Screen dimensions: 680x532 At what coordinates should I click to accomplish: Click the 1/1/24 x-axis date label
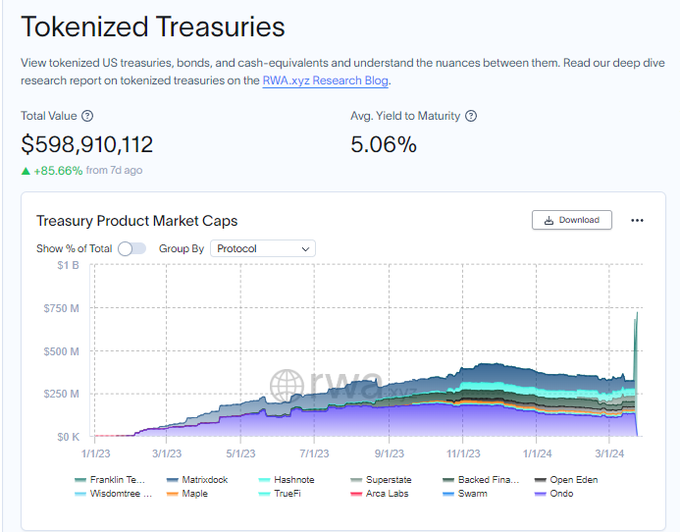[537, 454]
